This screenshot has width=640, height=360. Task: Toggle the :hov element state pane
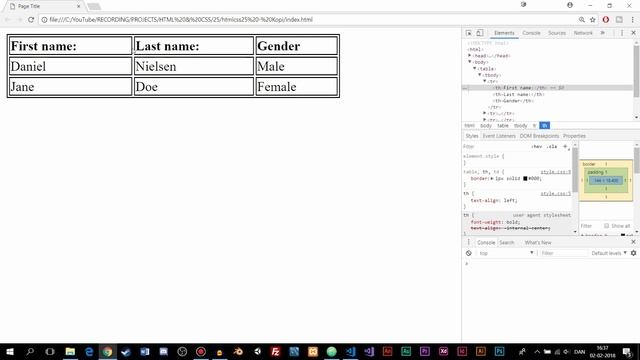point(537,147)
